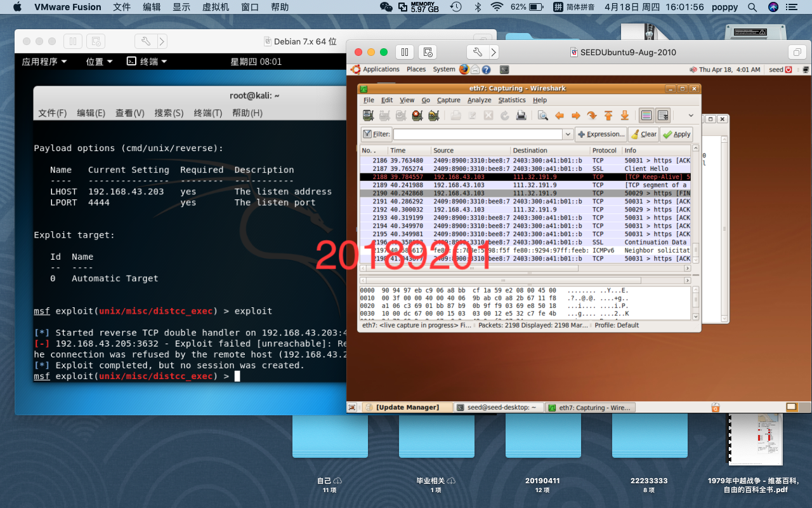Screen dimensions: 812x508
Task: Open Wireshark Statistics menu
Action: pyautogui.click(x=512, y=100)
